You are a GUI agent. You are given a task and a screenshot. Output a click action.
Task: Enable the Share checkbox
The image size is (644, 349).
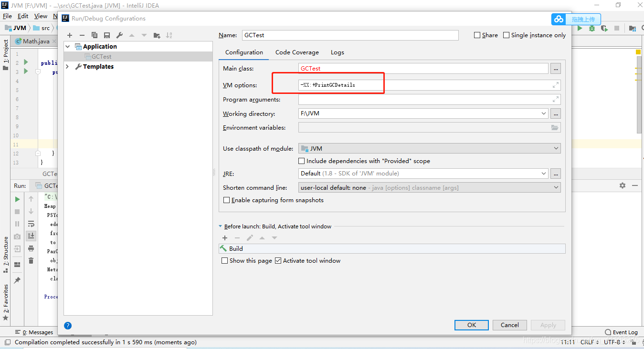[477, 35]
